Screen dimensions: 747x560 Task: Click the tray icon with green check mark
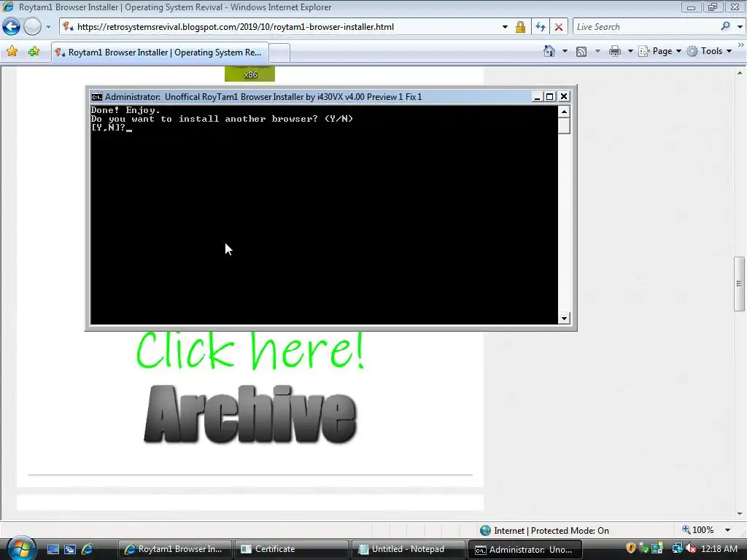pyautogui.click(x=644, y=548)
